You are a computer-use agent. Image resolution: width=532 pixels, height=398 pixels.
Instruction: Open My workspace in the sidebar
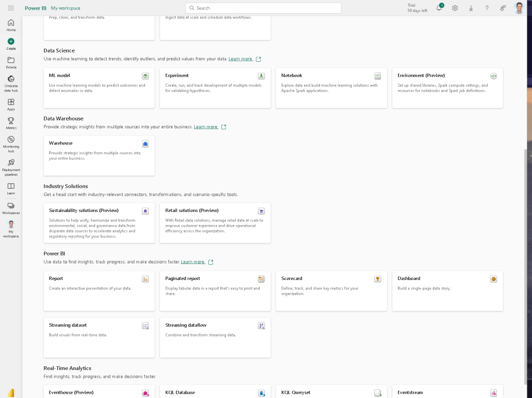pos(11,229)
